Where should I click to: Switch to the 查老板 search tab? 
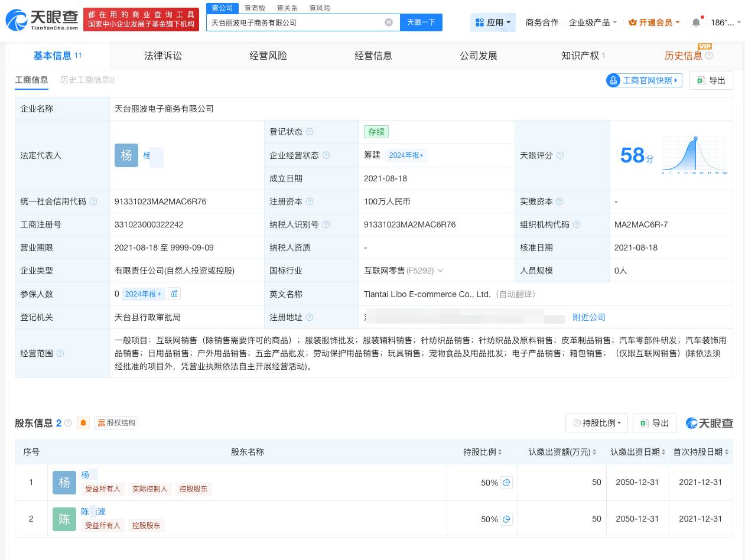tap(255, 8)
